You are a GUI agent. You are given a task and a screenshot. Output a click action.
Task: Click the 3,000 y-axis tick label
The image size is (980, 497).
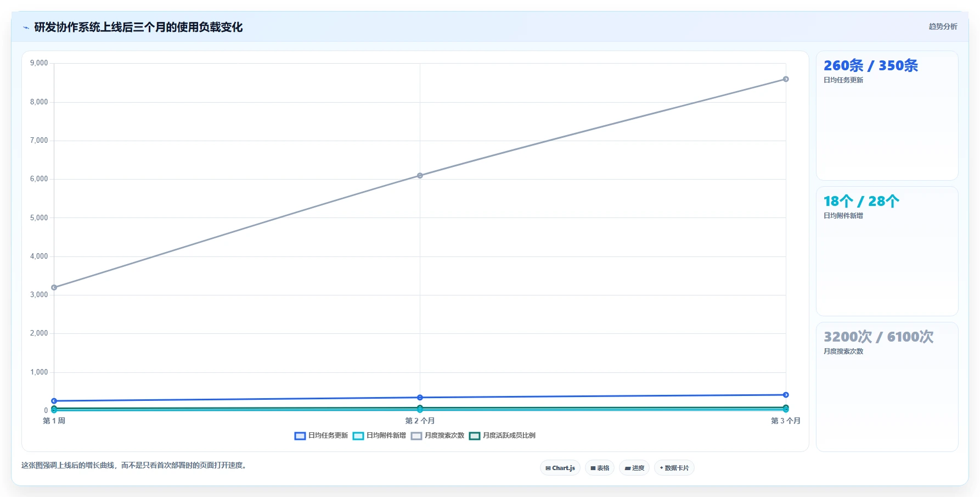[x=39, y=295]
